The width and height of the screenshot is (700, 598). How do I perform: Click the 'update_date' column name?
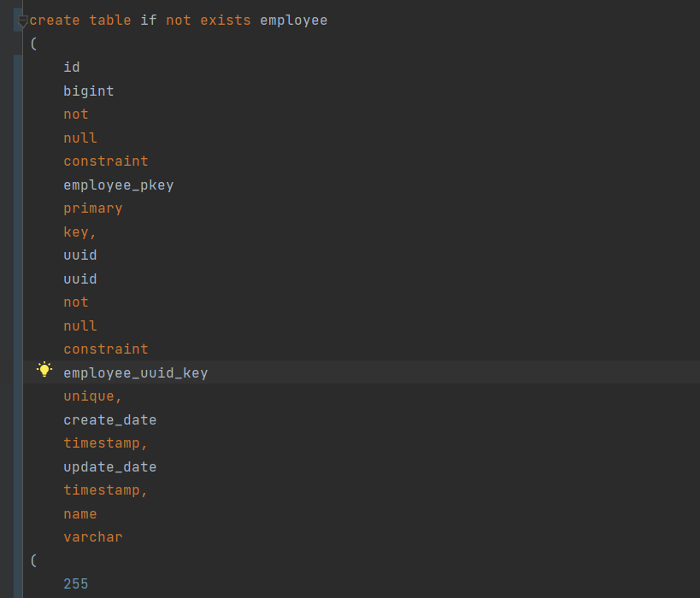point(109,466)
